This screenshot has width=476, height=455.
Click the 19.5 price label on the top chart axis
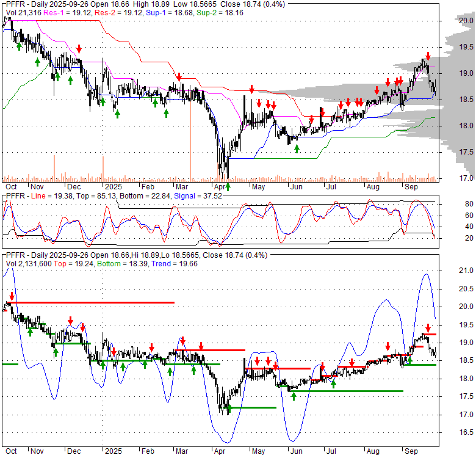point(466,47)
